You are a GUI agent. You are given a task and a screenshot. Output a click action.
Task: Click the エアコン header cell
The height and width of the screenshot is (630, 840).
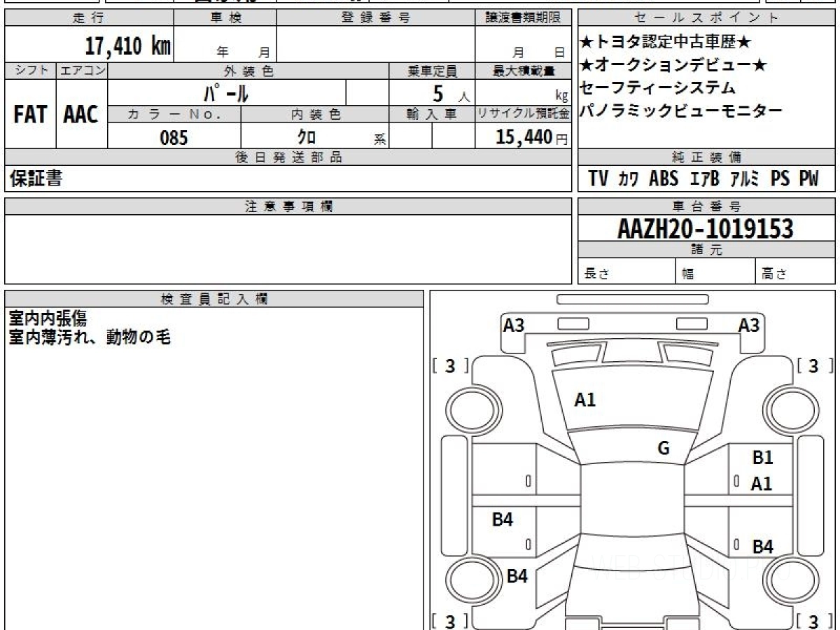click(82, 71)
